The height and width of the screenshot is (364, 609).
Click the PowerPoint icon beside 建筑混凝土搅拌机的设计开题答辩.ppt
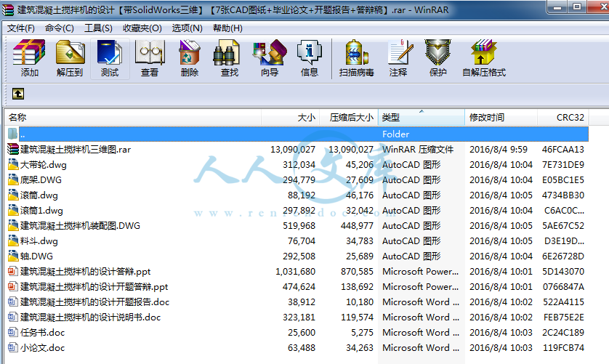click(x=13, y=287)
